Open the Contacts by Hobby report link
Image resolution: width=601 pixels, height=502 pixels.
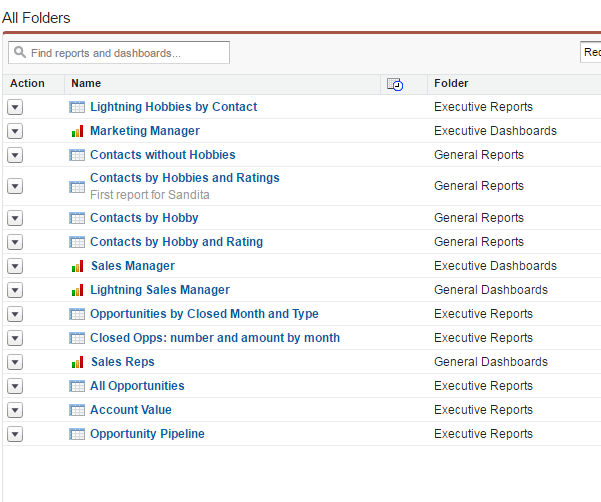coord(144,218)
